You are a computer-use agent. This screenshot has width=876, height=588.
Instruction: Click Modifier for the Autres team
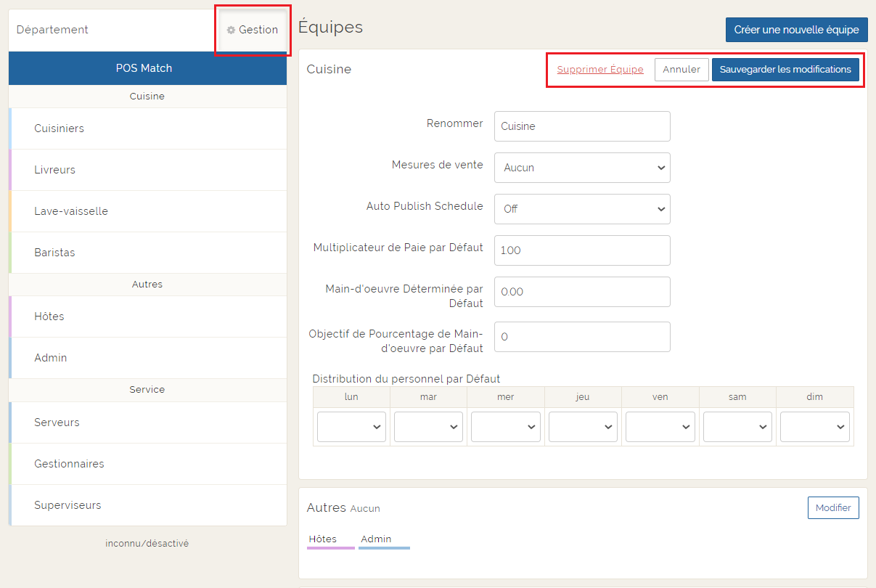click(x=832, y=508)
